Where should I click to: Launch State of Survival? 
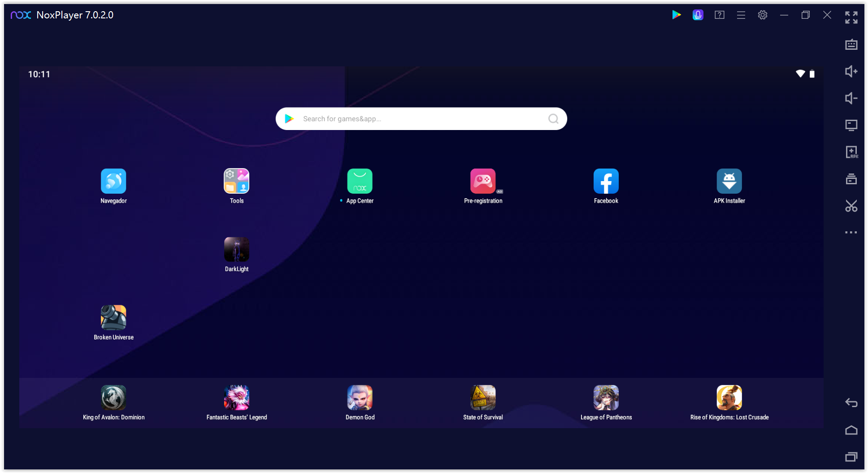(x=483, y=398)
